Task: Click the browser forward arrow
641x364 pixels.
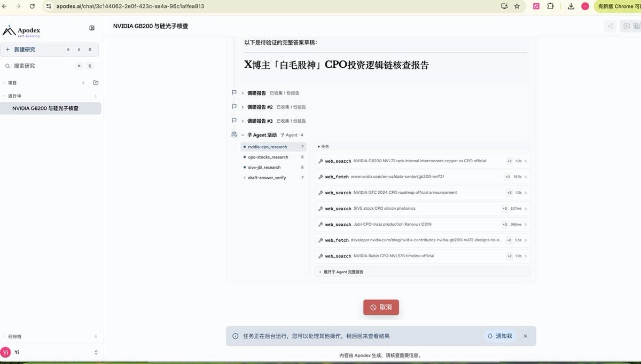Action: coord(19,6)
